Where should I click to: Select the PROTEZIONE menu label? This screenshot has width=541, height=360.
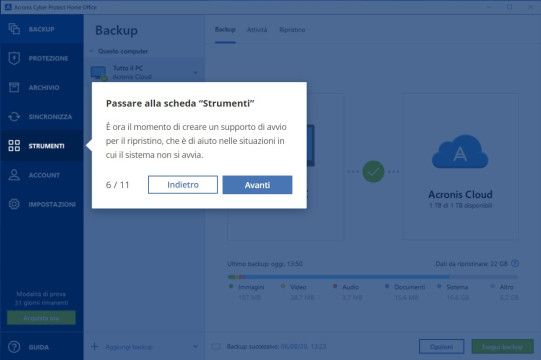coord(48,58)
